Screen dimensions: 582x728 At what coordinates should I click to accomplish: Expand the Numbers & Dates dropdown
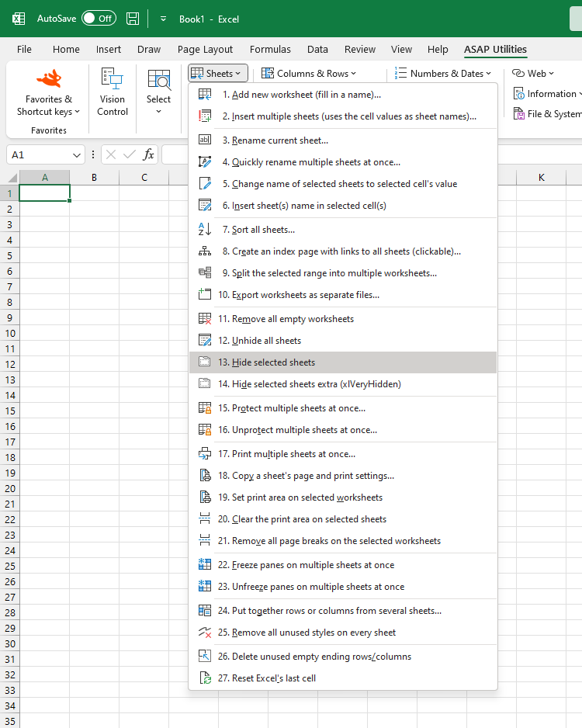click(x=442, y=74)
